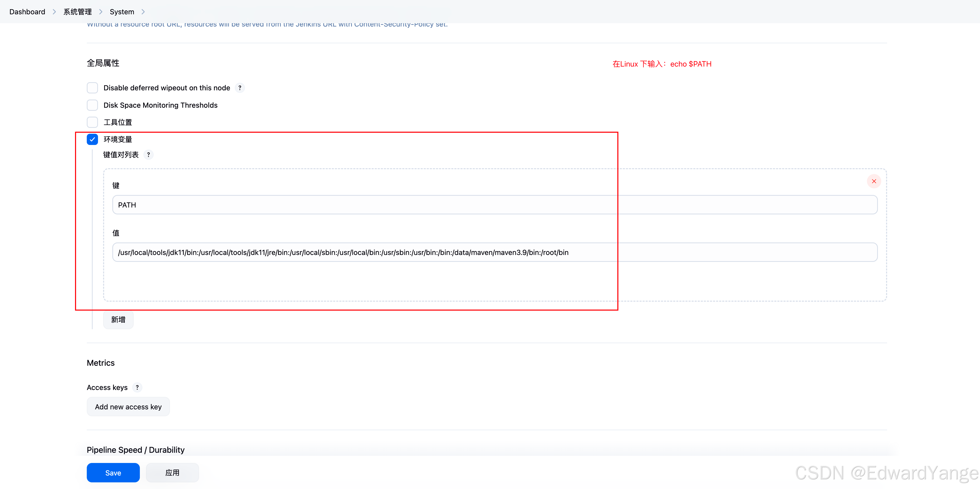This screenshot has height=489, width=980.
Task: Click Add new access key
Action: click(128, 406)
